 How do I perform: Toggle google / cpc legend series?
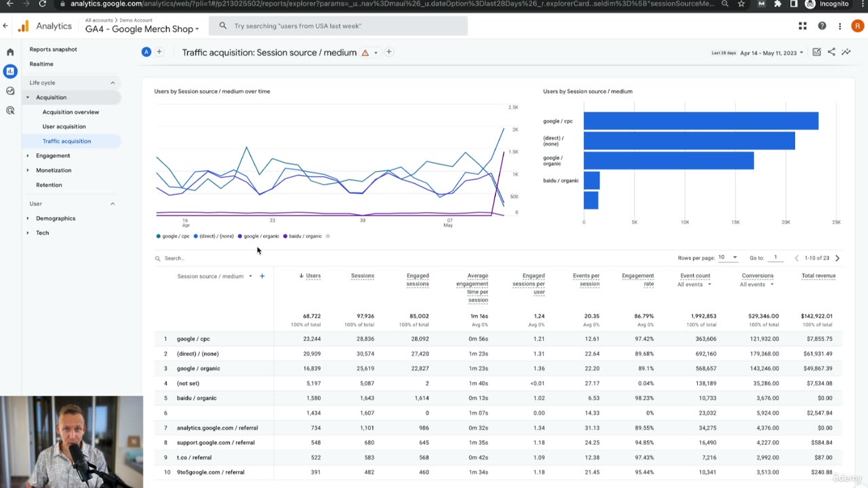point(173,236)
